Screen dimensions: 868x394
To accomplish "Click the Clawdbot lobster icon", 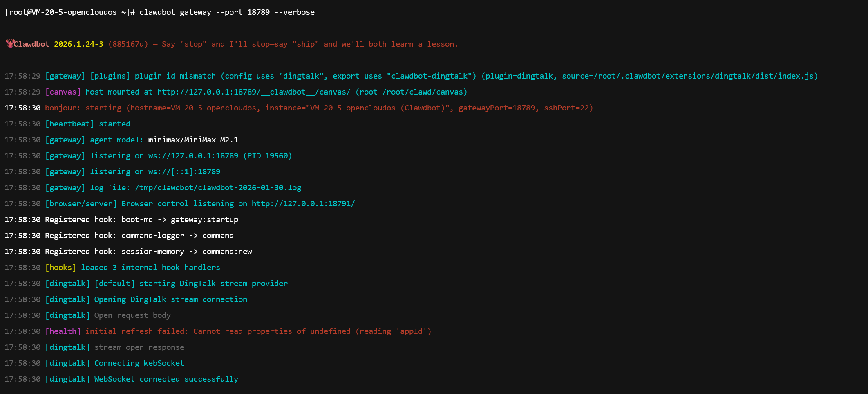I will (10, 44).
